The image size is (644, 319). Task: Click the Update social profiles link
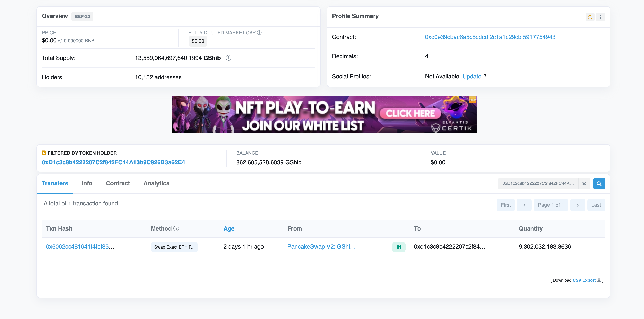click(x=472, y=77)
